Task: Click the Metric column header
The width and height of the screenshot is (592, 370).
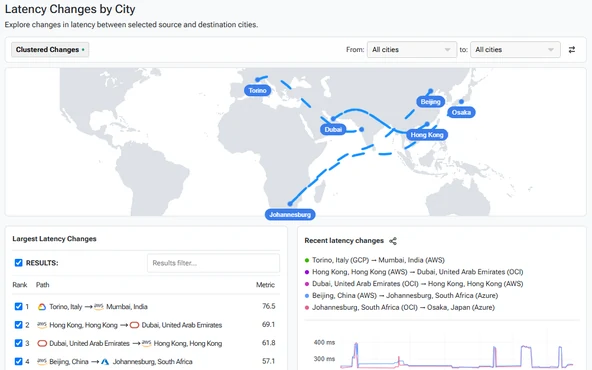Action: [x=265, y=285]
